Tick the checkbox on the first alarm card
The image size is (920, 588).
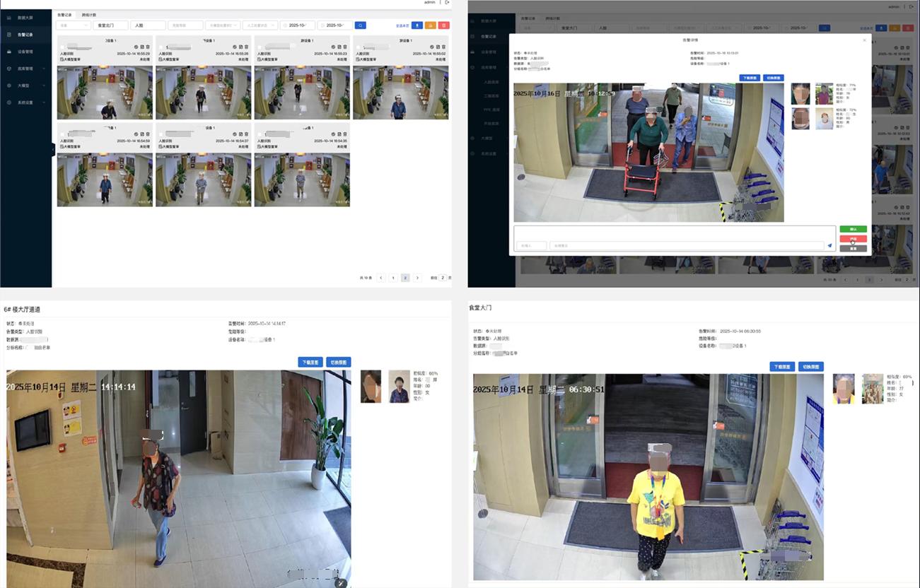coord(62,47)
